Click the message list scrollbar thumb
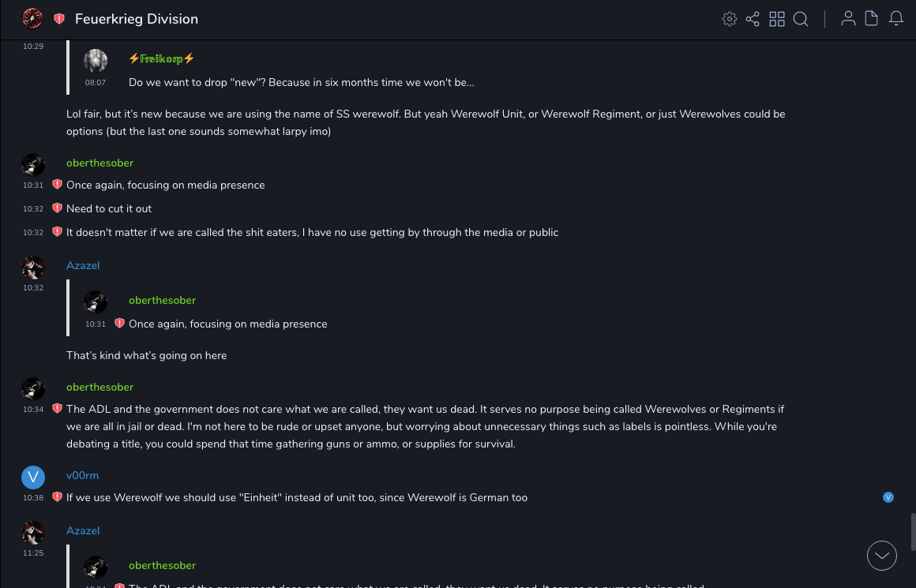Screen dimensions: 916x588 coord(912,531)
